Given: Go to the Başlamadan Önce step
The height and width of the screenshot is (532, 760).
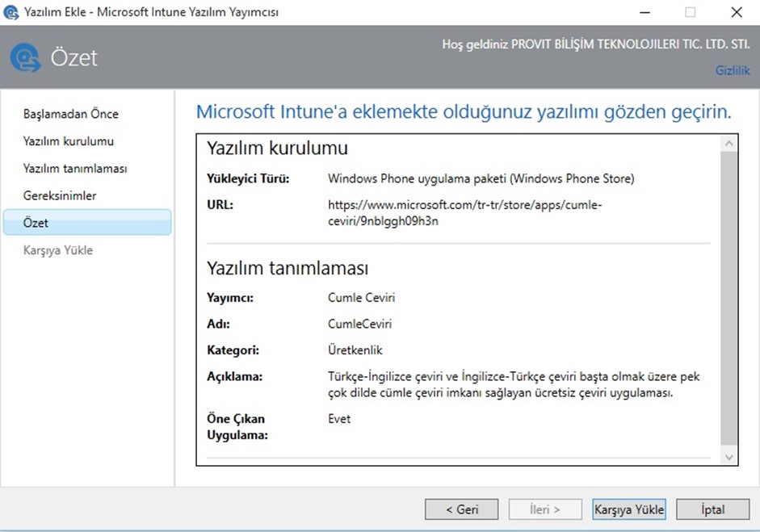Looking at the screenshot, I should tap(71, 114).
